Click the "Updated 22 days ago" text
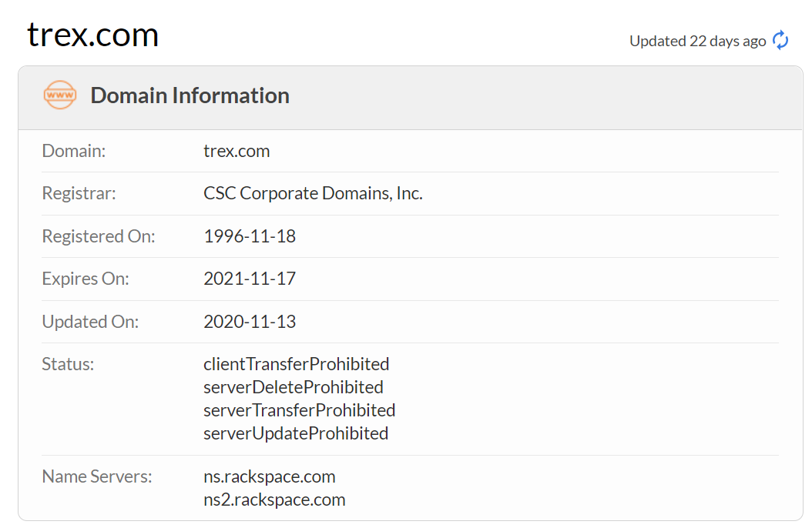Screen dimensions: 812x528 point(697,41)
